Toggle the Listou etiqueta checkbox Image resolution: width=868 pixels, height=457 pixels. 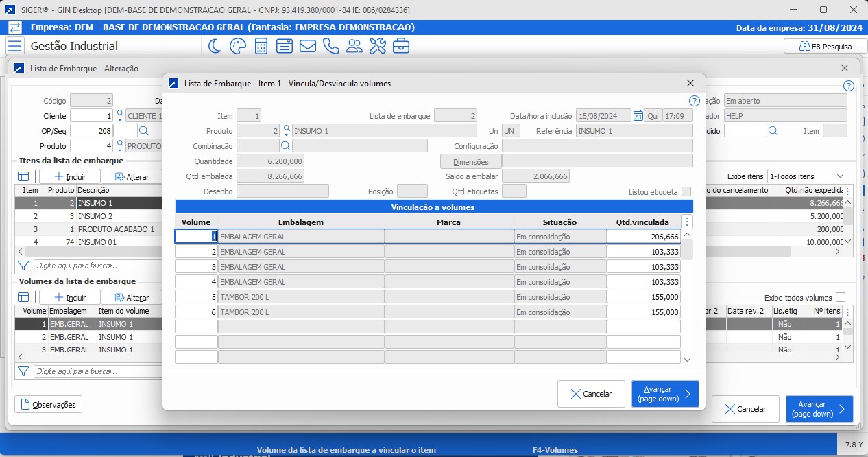686,192
